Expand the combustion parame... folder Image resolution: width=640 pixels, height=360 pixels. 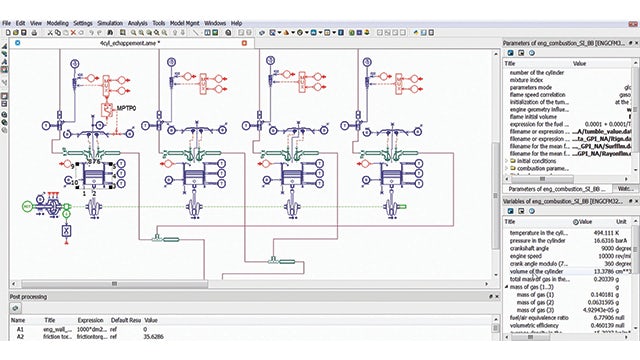[507, 168]
